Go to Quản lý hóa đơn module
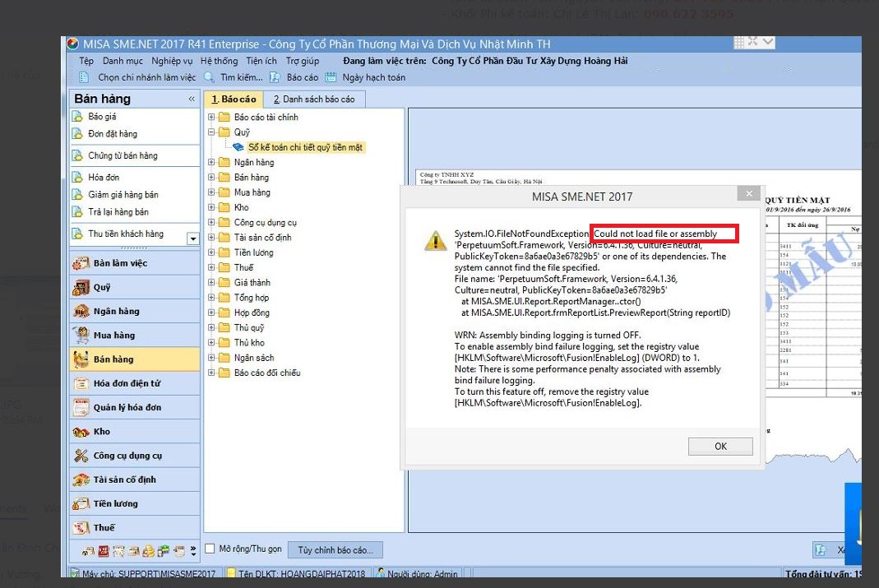The height and width of the screenshot is (588, 879). [135, 408]
